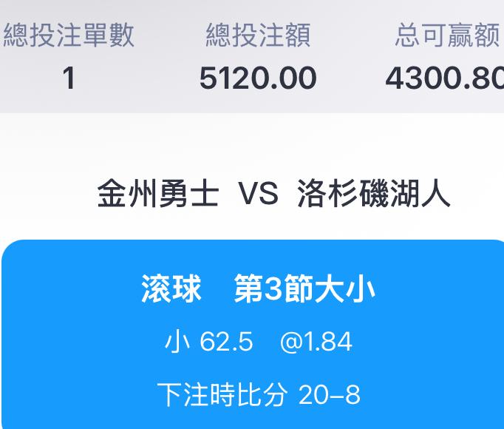Viewport: 504px width, 429px height.
Task: Tap the VS text between teams
Action: pos(258,195)
